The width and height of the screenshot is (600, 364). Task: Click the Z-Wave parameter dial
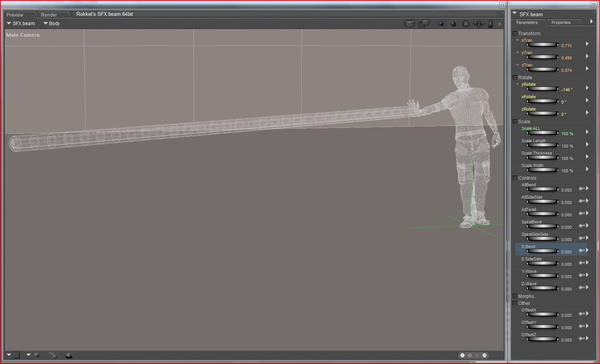click(x=542, y=288)
